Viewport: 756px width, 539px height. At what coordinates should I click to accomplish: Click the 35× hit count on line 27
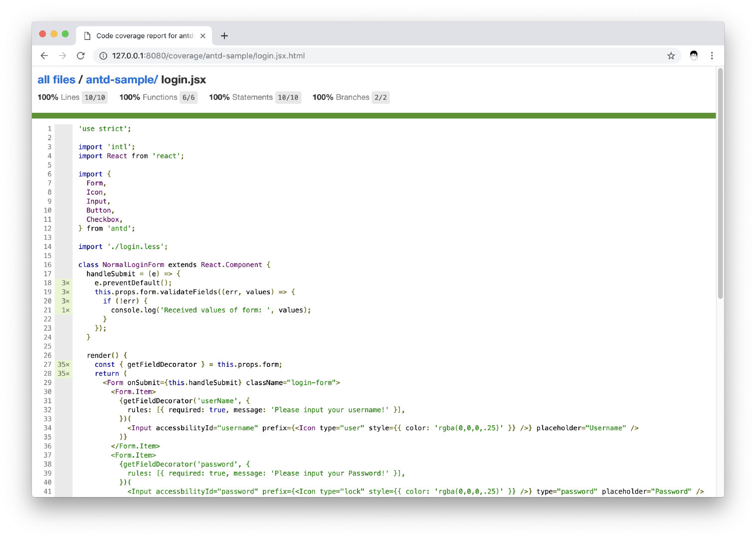coord(63,365)
